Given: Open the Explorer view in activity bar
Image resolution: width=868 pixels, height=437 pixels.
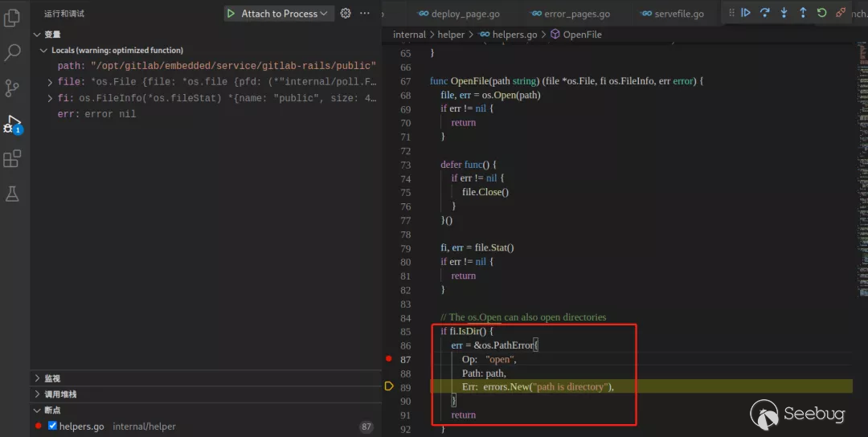Looking at the screenshot, I should tap(11, 18).
